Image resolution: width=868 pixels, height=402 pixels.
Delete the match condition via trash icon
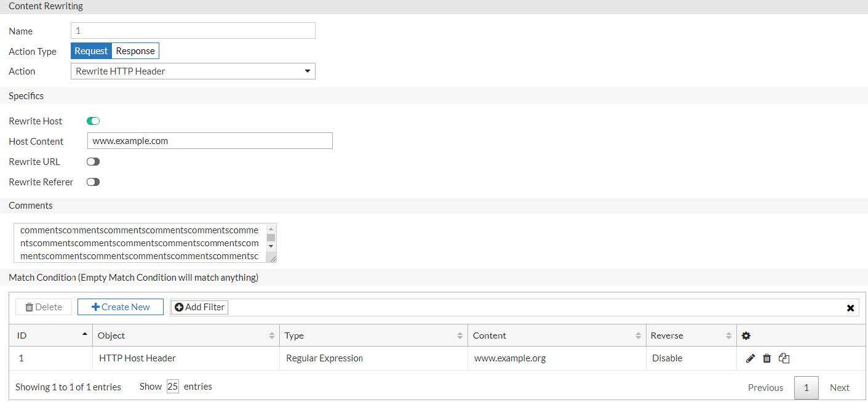point(766,358)
